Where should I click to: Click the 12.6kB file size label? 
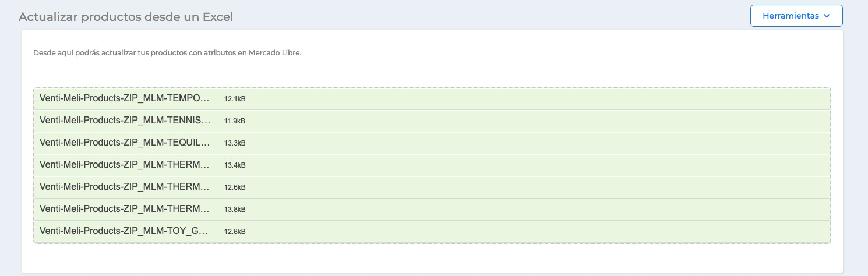(x=235, y=187)
